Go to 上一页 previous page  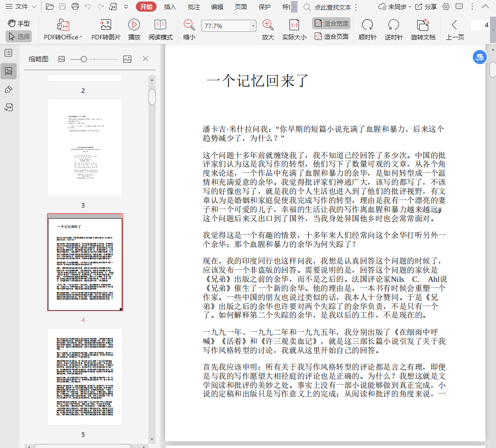pos(455,29)
